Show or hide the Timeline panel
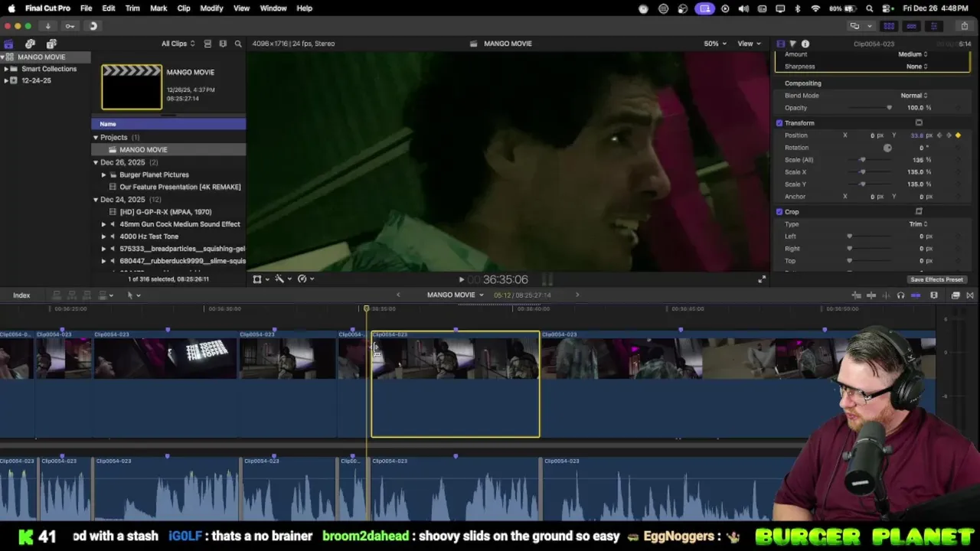Image resolution: width=980 pixels, height=551 pixels. pos(911,26)
